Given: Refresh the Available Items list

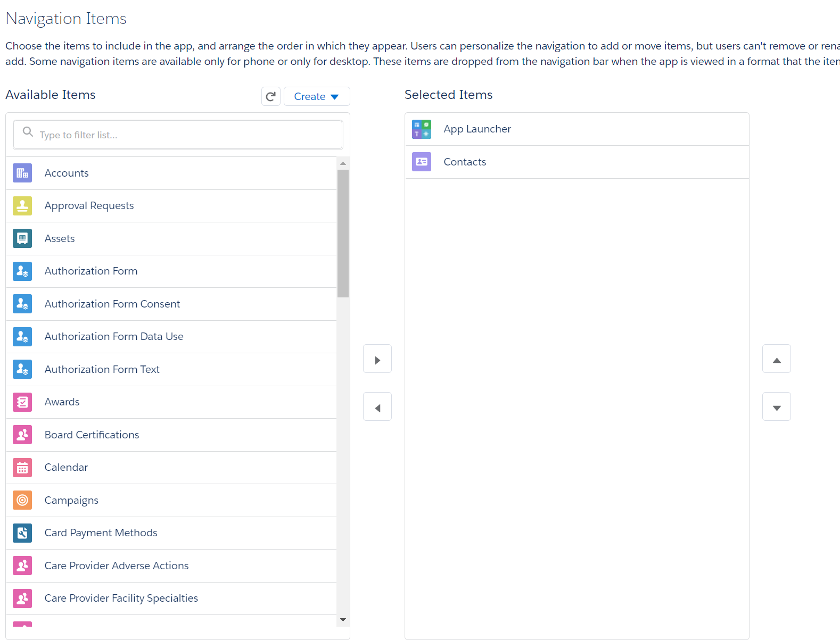Looking at the screenshot, I should coord(271,96).
